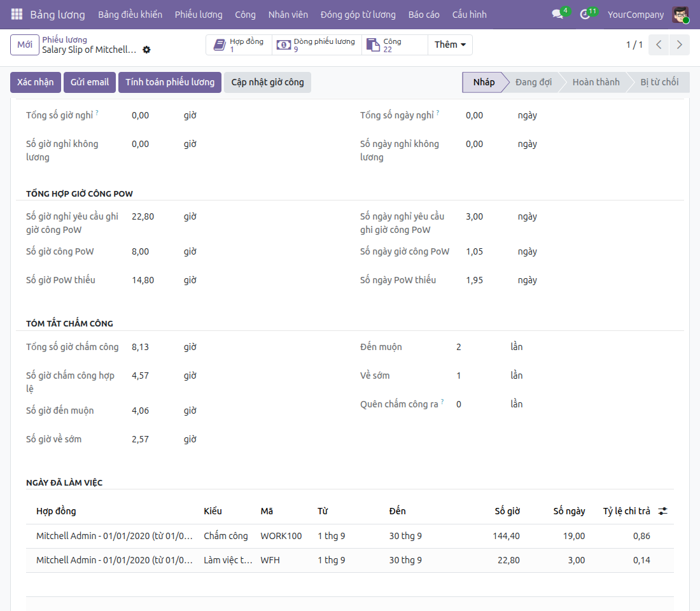Click Tính toán phiếu lương button
700x611 pixels.
click(170, 82)
